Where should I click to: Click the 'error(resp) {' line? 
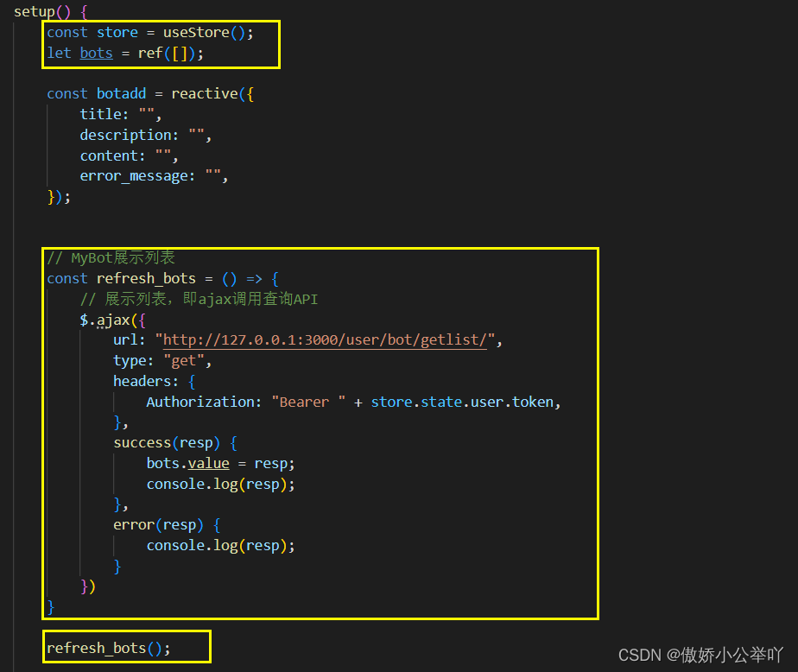[167, 525]
